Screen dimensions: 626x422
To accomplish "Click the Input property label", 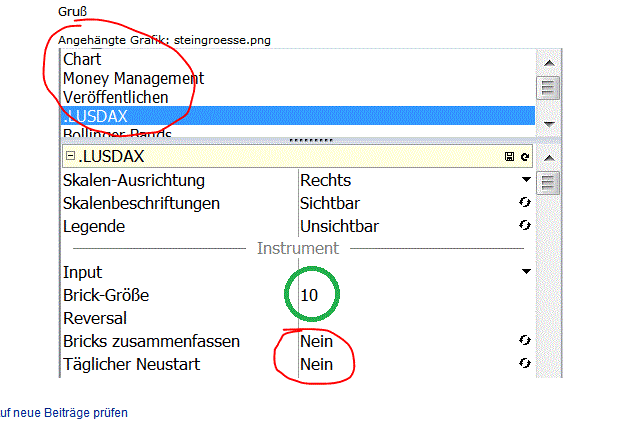I will pyautogui.click(x=82, y=273).
